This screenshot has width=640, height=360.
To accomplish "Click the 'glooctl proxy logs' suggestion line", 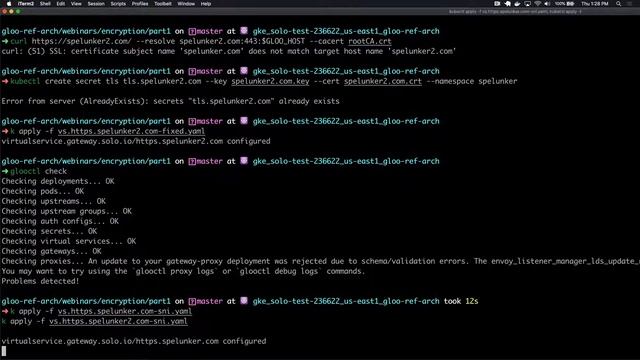I will [182, 271].
